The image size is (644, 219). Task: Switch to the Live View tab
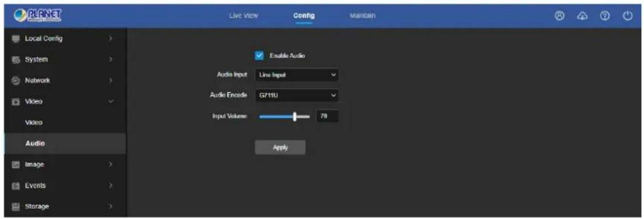[x=243, y=16]
